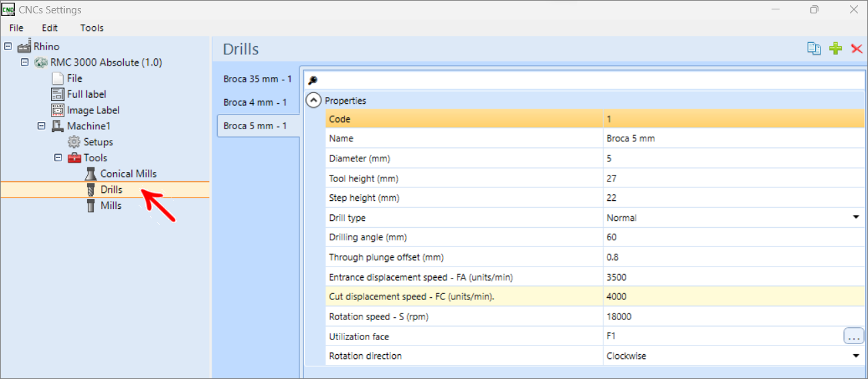This screenshot has height=379, width=868.
Task: Collapse the Machine1 tree node
Action: (42, 126)
